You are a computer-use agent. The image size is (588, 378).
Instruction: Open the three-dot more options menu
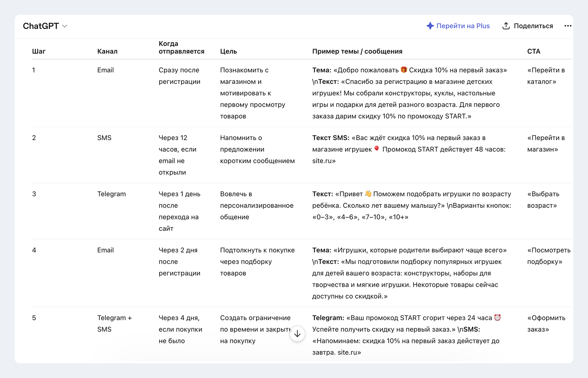pos(568,26)
